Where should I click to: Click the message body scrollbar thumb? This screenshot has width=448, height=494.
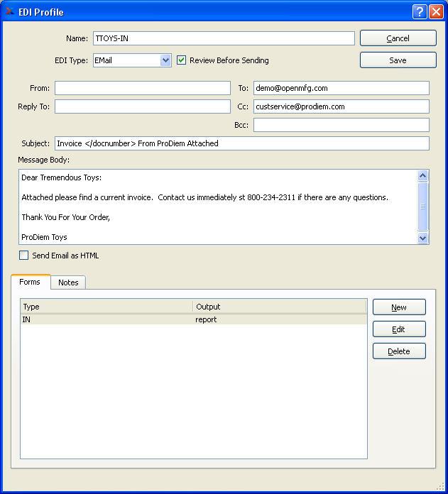(x=423, y=207)
